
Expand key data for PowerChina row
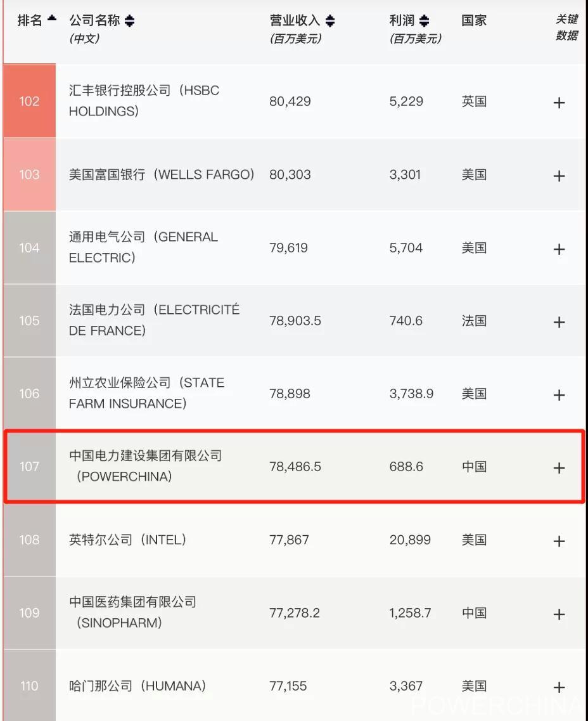[559, 467]
